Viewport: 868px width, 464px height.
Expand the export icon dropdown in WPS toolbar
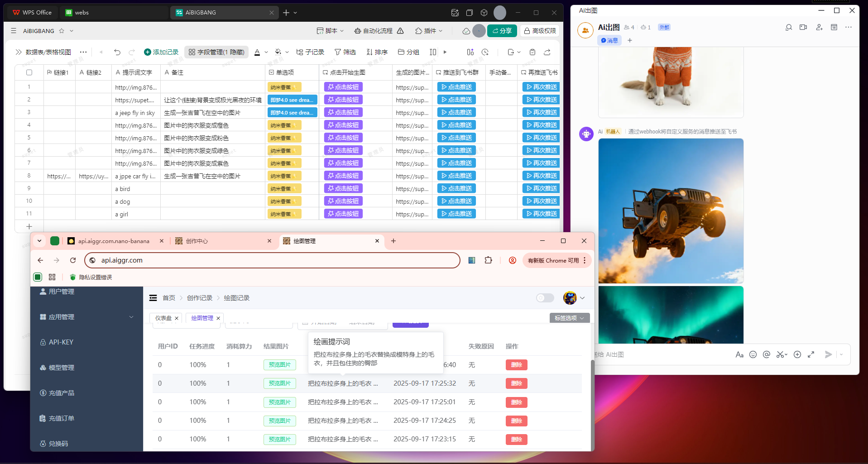[x=514, y=52]
